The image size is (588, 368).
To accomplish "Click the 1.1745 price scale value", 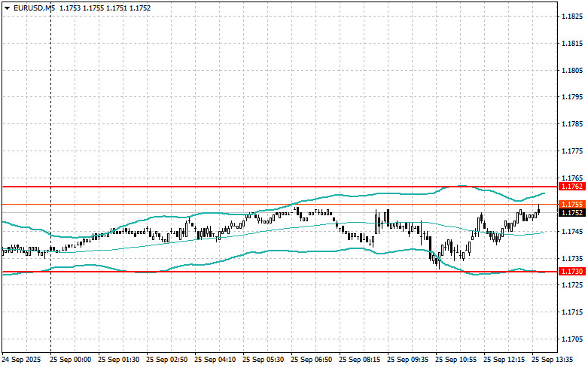I will coord(572,232).
